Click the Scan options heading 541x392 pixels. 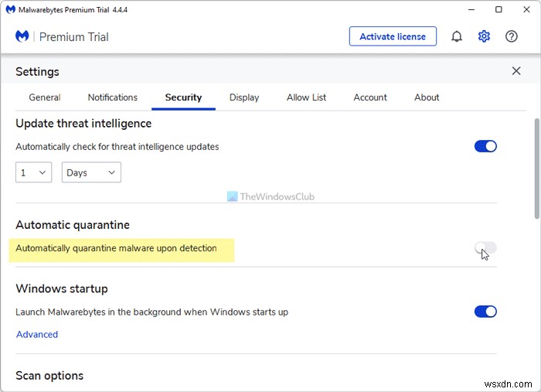(x=49, y=376)
